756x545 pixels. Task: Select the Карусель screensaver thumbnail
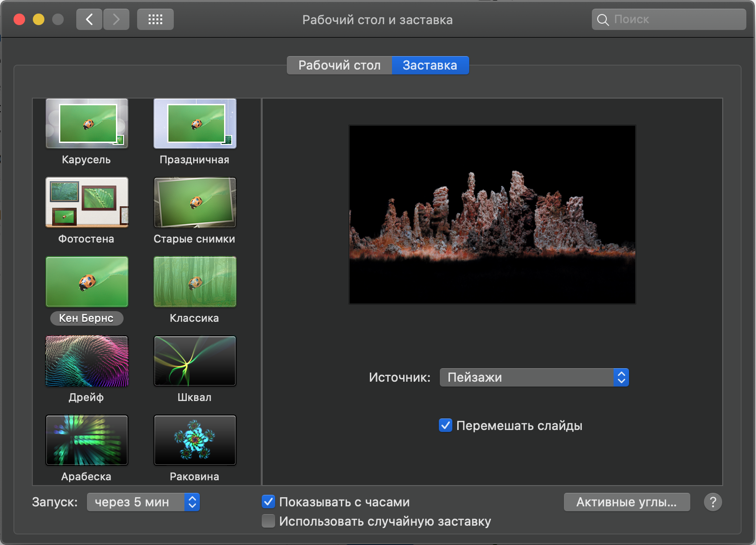pyautogui.click(x=87, y=124)
